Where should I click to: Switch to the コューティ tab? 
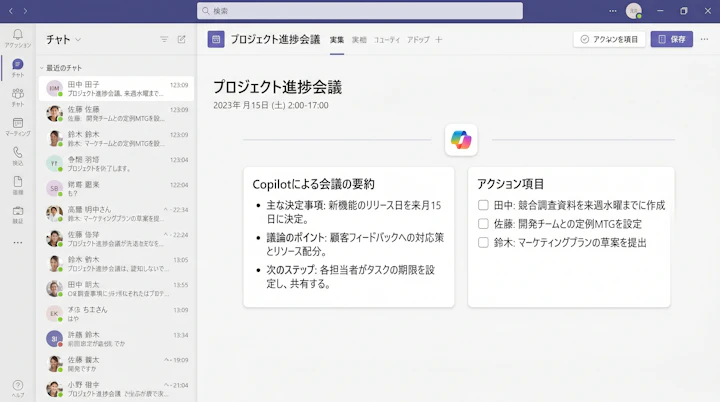[387, 40]
